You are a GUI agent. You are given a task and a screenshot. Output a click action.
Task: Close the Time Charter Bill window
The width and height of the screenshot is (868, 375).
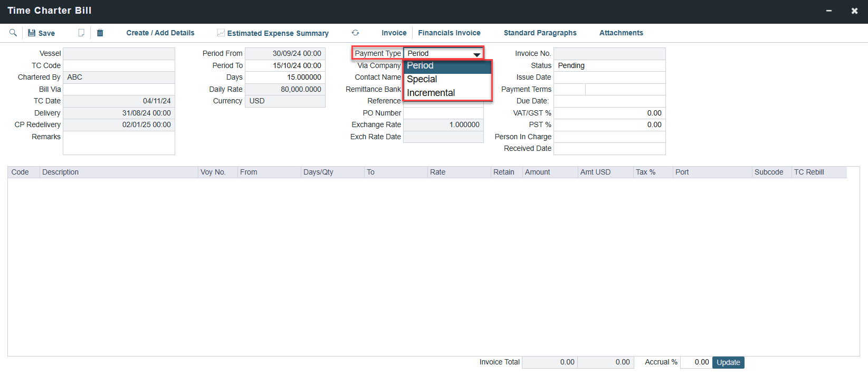point(854,11)
